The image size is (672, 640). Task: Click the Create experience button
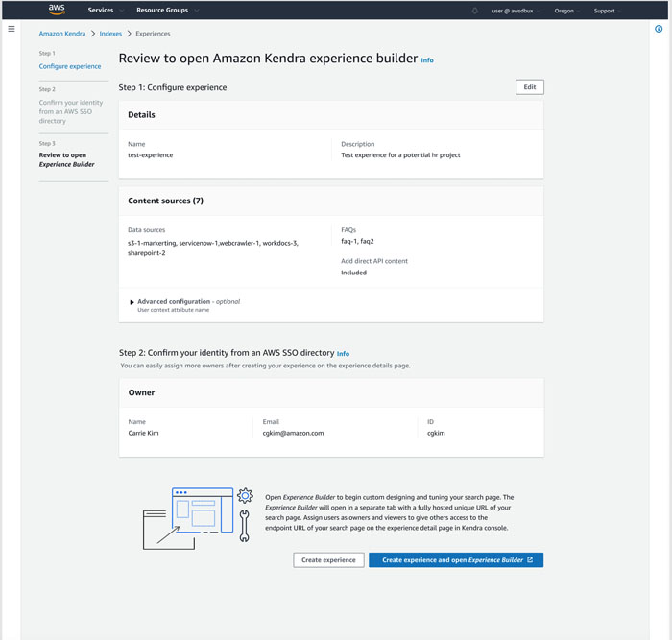click(x=328, y=560)
